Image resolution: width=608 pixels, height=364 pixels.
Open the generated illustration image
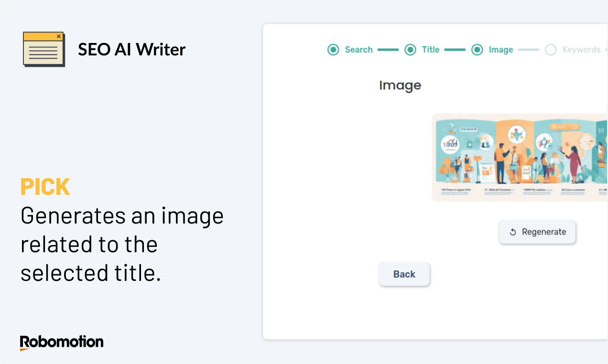pos(520,157)
